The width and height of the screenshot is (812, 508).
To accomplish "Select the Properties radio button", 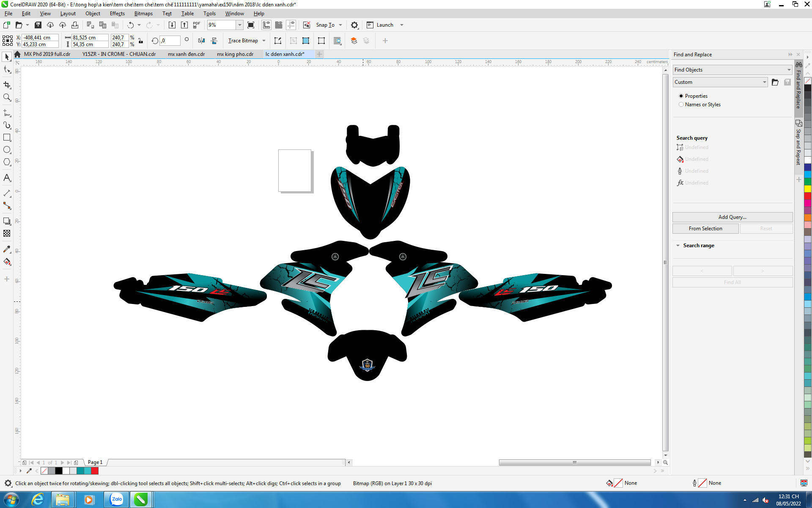I will (x=681, y=96).
